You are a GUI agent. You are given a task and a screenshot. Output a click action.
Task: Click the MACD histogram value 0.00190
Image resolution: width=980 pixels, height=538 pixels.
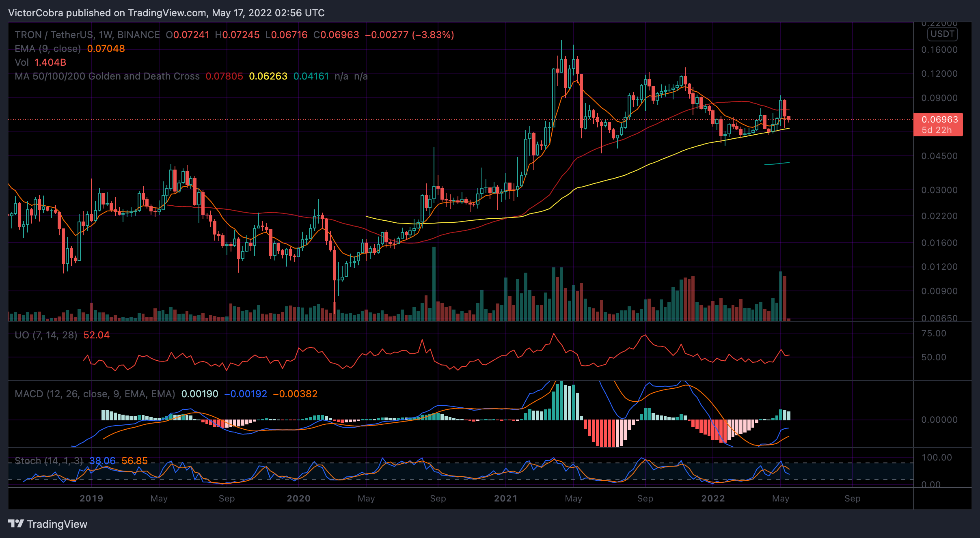[200, 394]
